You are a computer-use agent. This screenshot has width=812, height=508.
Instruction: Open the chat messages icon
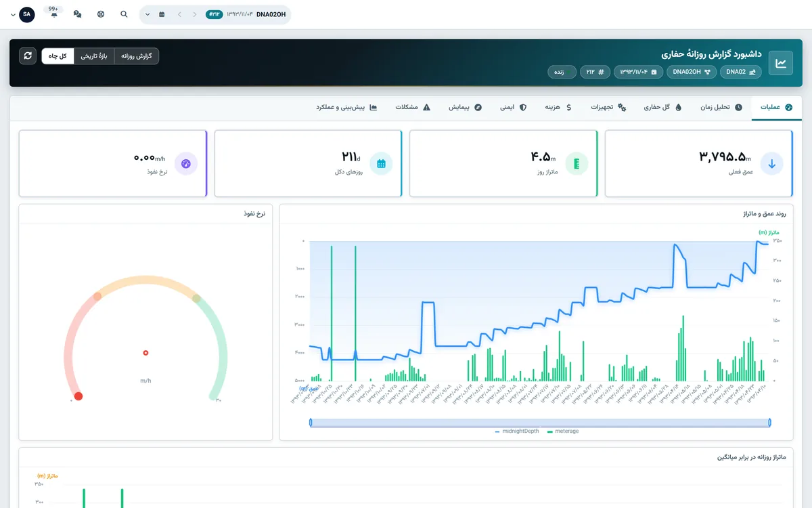77,14
